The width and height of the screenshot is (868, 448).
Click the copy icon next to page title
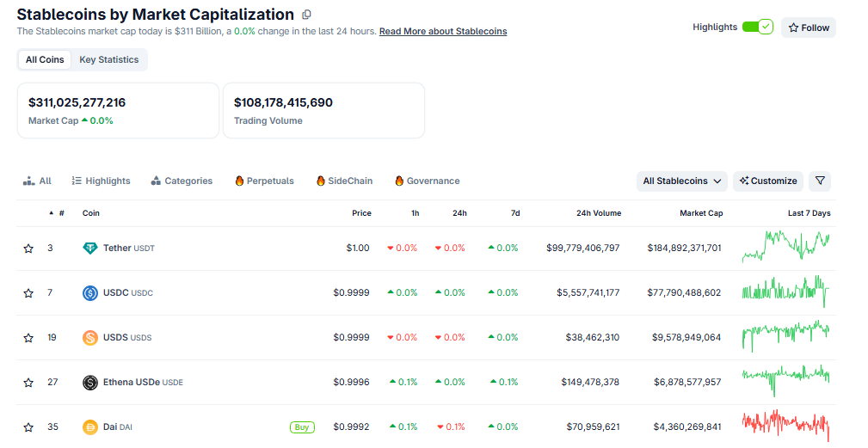[307, 15]
